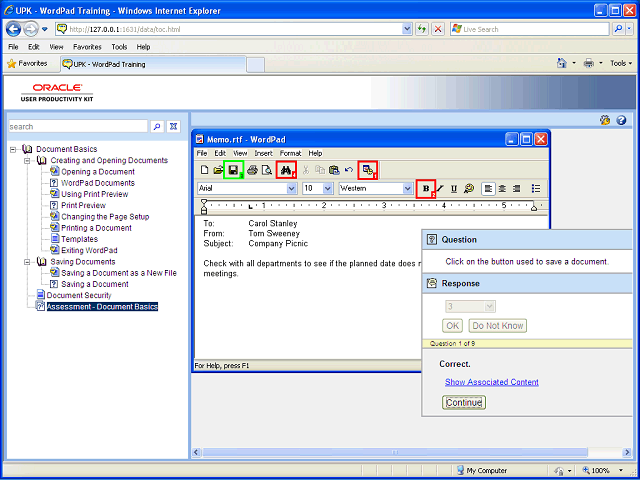This screenshot has width=640, height=480.
Task: Open the IE zoom 100% dropdown
Action: tap(622, 470)
